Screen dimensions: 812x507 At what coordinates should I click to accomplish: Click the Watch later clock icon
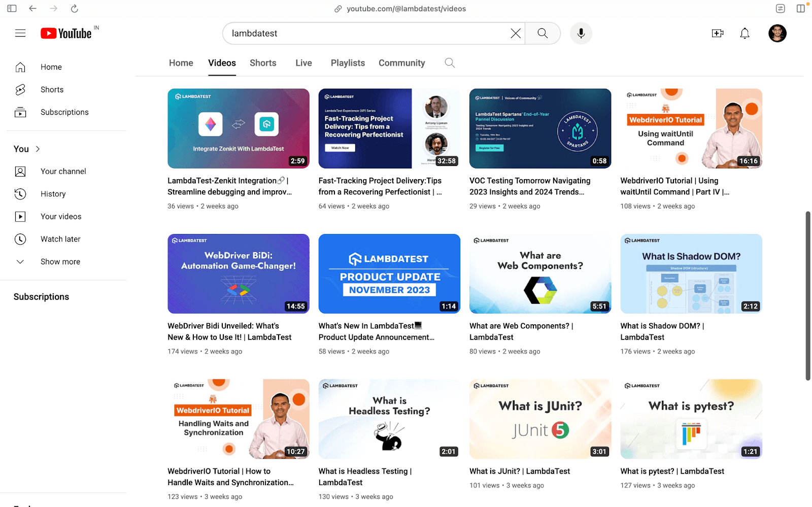click(x=20, y=239)
